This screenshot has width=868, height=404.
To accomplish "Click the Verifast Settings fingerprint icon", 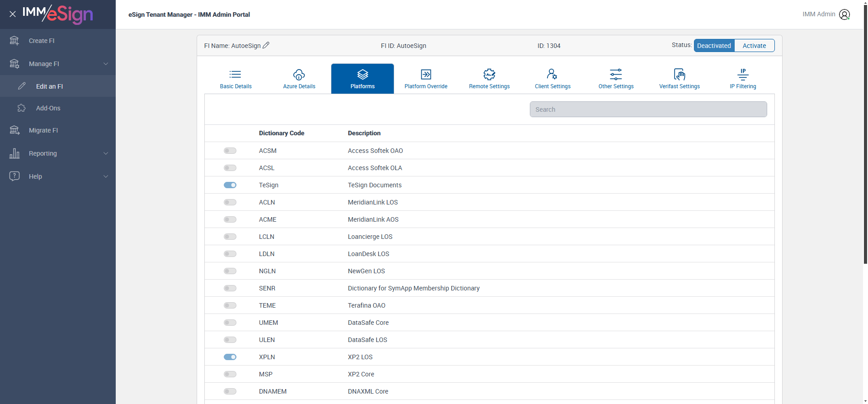I will pos(679,75).
